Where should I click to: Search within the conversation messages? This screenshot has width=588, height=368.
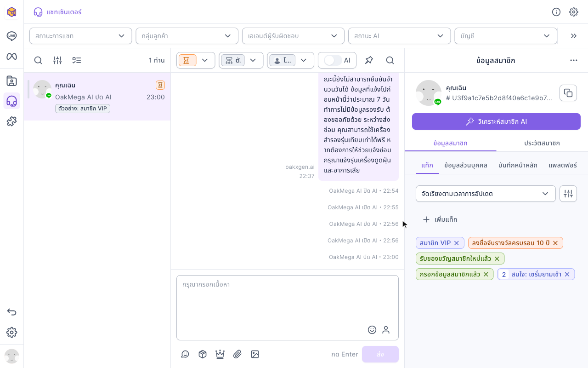point(390,60)
